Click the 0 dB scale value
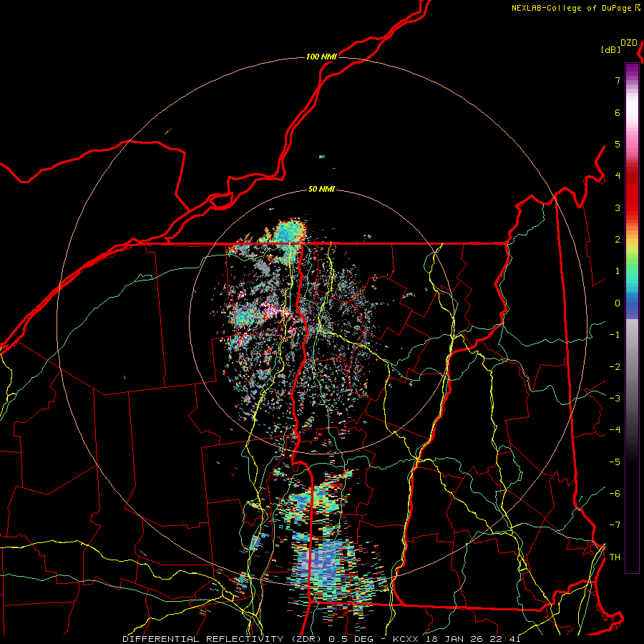 click(618, 303)
